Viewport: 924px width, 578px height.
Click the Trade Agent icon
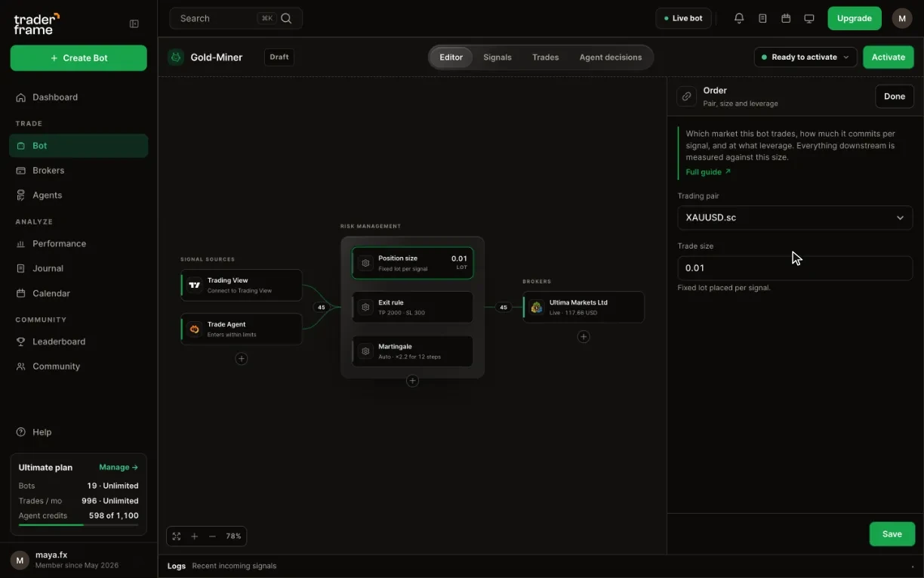click(x=195, y=329)
